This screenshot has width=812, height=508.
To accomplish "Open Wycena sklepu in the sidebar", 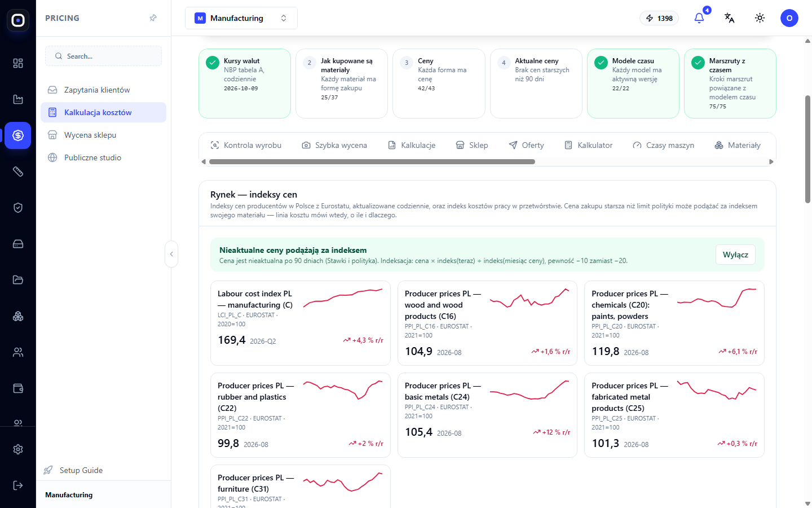I will click(104, 135).
